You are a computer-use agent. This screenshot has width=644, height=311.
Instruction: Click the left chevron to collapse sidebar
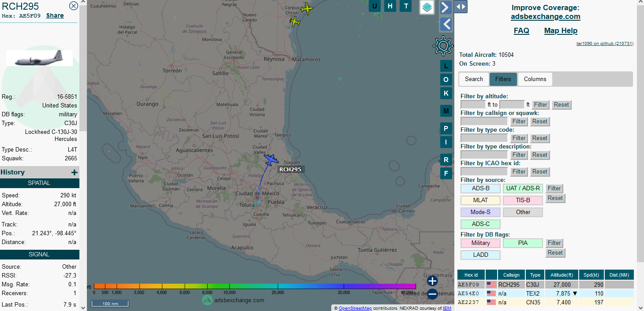click(446, 24)
